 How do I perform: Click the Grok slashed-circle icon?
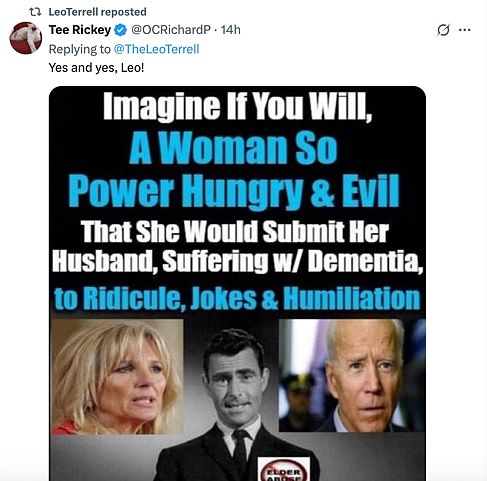tap(443, 30)
